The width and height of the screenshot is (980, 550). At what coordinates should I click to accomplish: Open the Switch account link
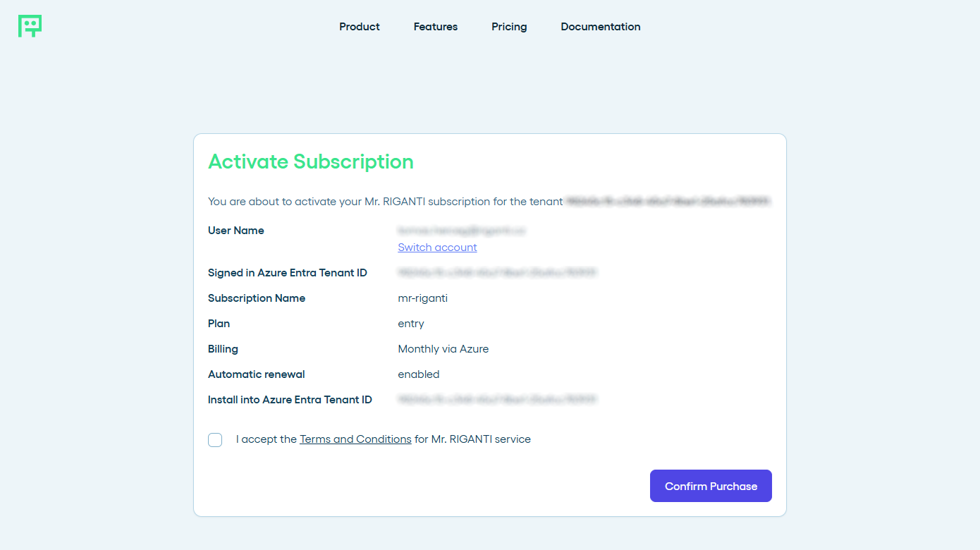437,247
